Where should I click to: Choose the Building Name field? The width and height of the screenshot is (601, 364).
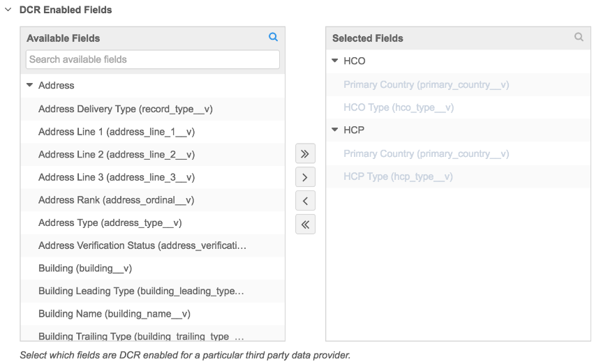click(114, 314)
